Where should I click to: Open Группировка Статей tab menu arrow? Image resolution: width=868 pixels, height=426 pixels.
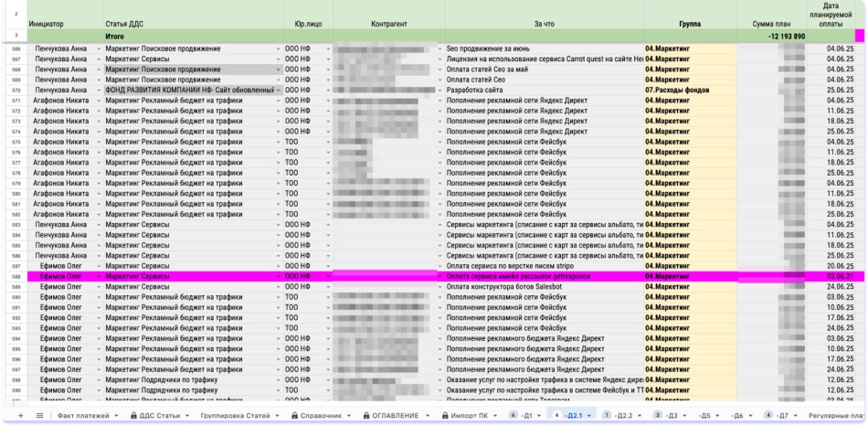(279, 415)
